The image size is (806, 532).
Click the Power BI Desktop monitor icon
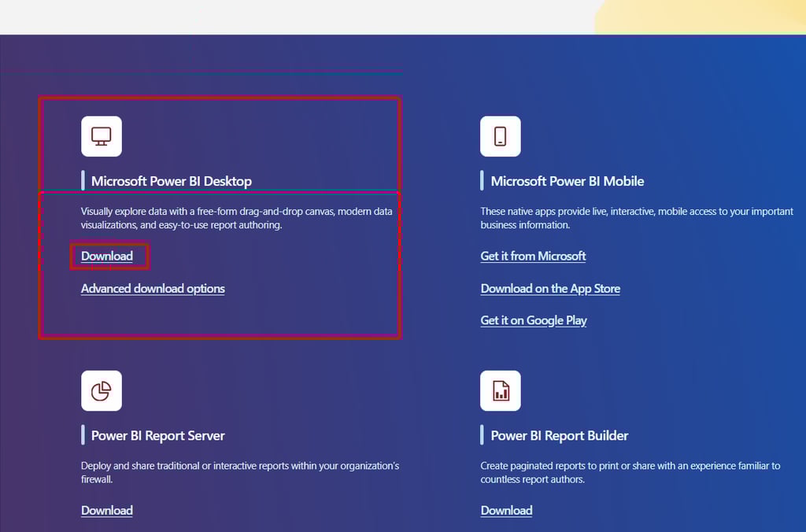point(102,136)
